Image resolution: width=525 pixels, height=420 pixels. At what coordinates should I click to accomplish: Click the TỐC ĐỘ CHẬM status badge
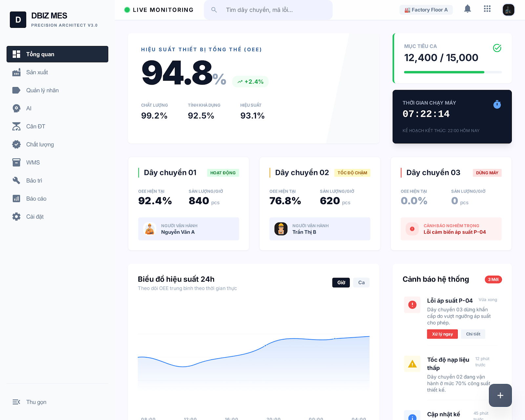click(x=352, y=173)
